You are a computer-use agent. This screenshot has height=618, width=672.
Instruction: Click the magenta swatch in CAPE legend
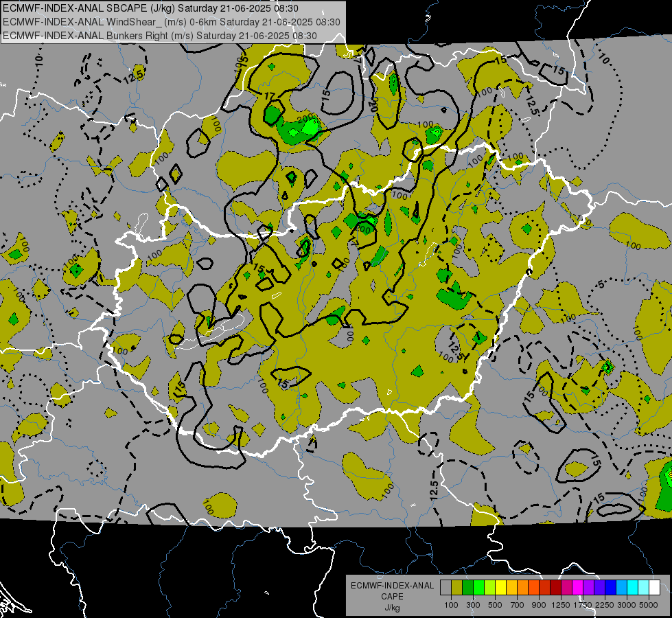577,588
